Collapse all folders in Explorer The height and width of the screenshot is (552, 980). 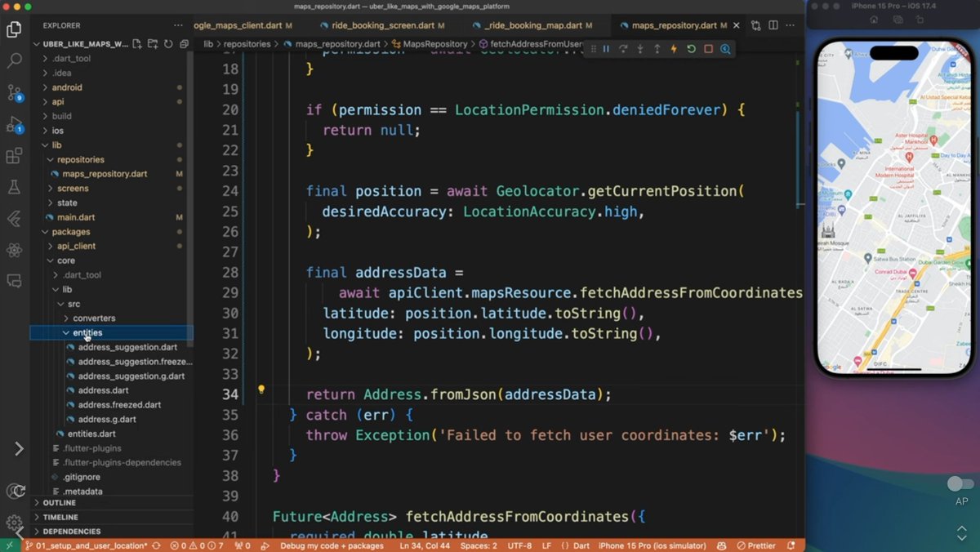click(182, 44)
